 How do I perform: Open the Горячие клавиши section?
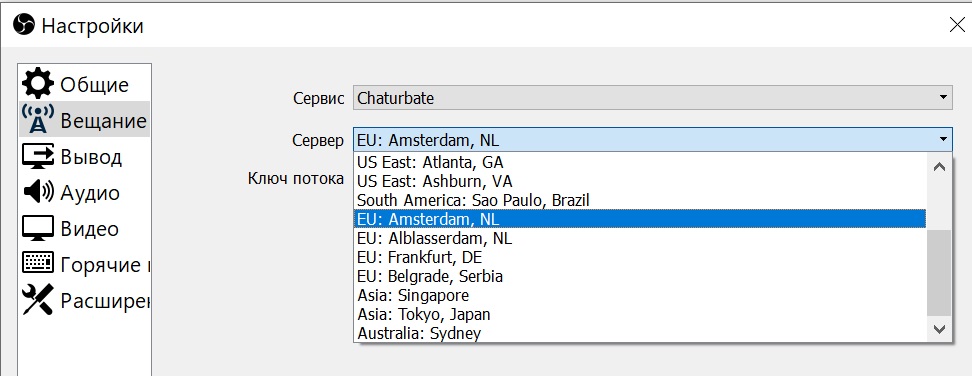[x=85, y=264]
